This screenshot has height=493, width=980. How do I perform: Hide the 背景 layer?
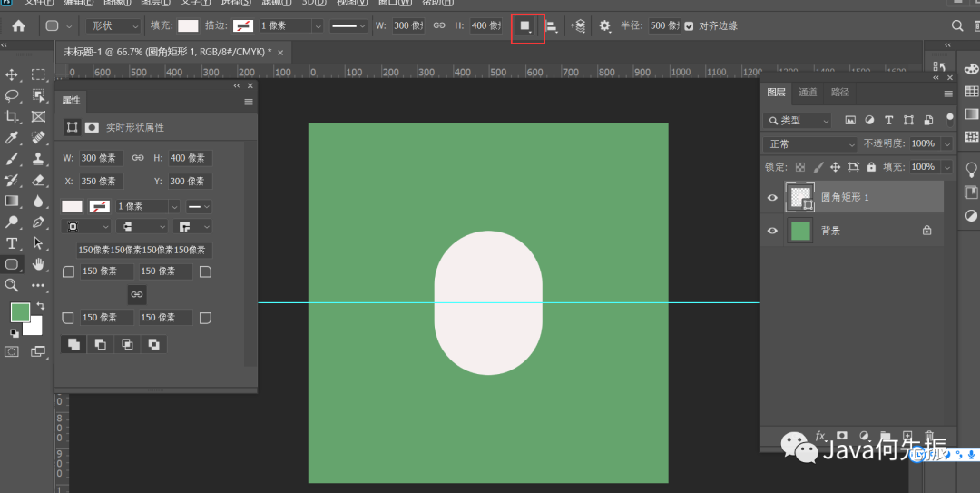pos(772,231)
